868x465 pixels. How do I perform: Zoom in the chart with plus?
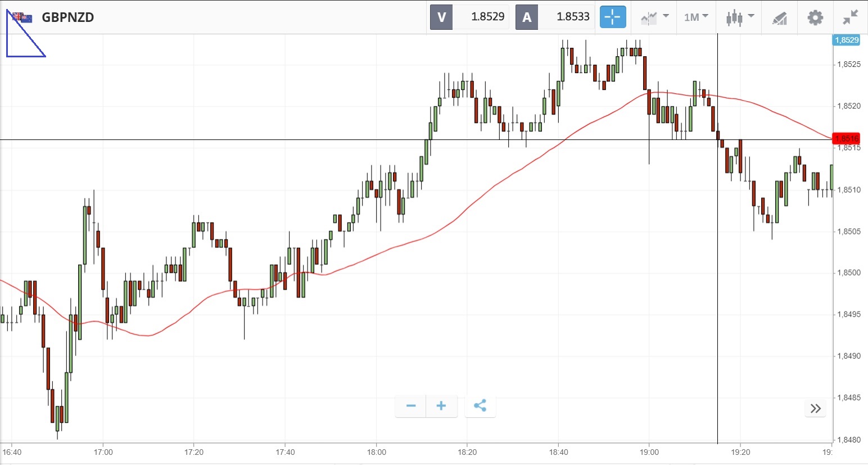[x=441, y=406]
